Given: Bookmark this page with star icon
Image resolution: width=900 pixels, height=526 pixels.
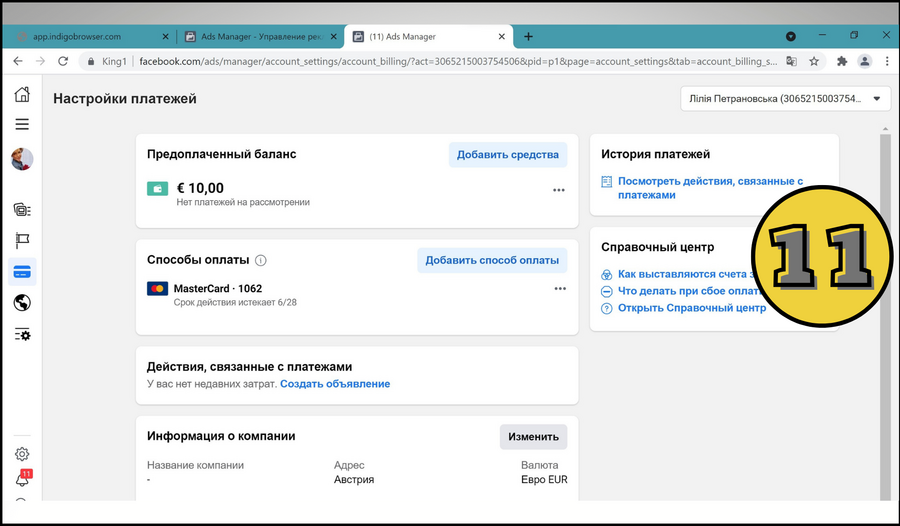Looking at the screenshot, I should [814, 61].
